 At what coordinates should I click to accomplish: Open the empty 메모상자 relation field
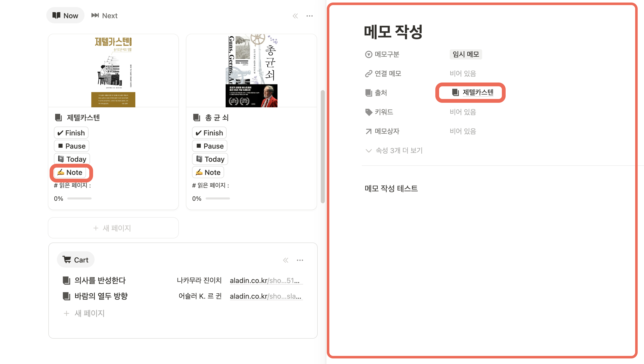click(x=463, y=131)
